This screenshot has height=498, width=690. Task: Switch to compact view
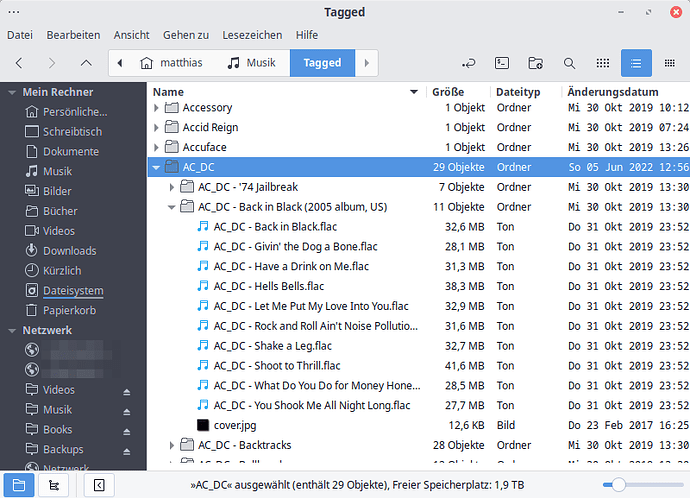click(670, 63)
